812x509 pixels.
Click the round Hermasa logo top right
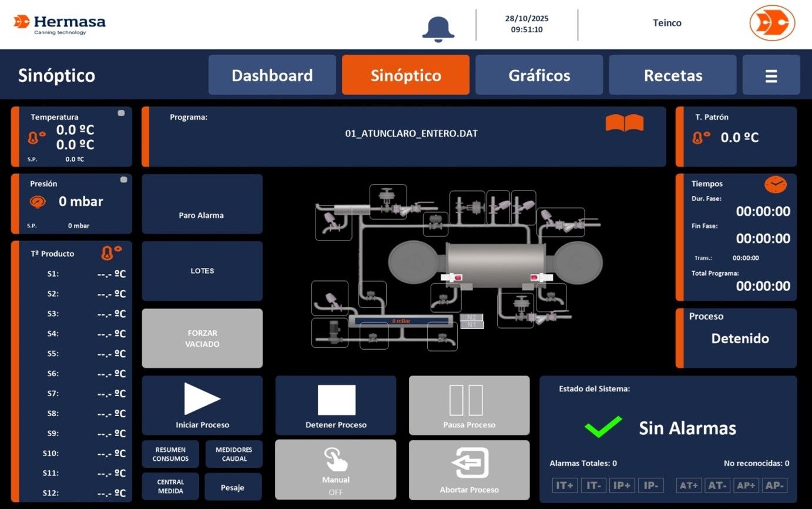(x=772, y=24)
